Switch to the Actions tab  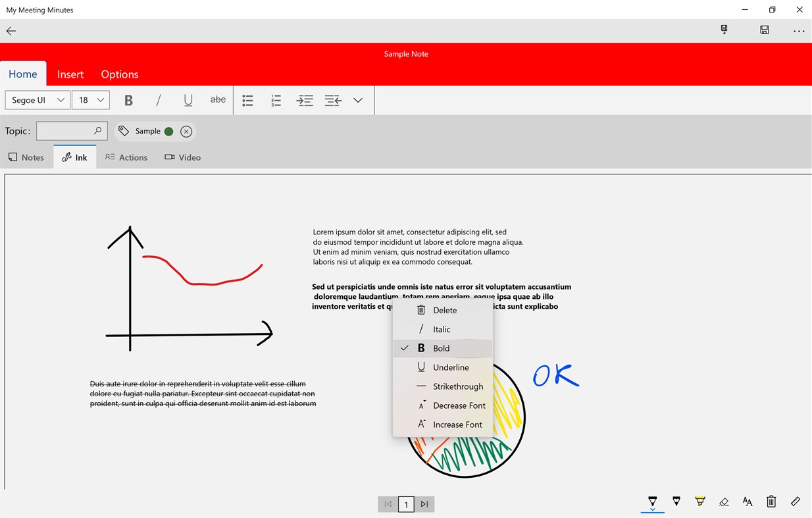point(126,157)
